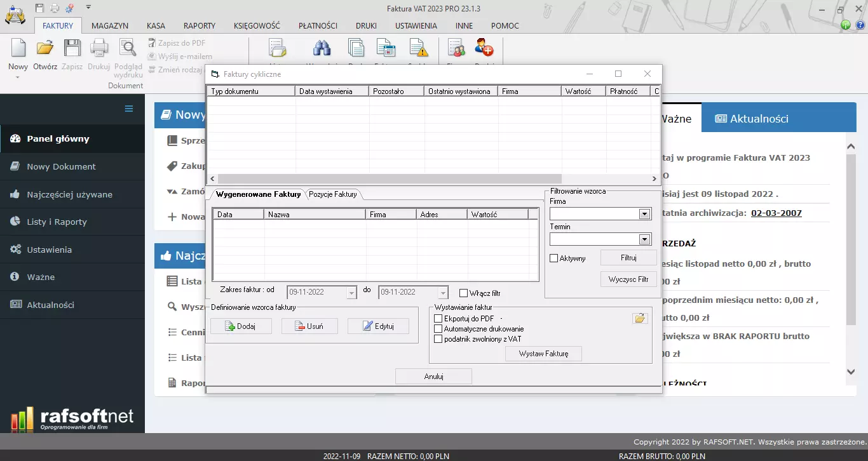This screenshot has height=461, width=868.
Task: Open the MAGAZYN ribbon tab
Action: click(109, 25)
